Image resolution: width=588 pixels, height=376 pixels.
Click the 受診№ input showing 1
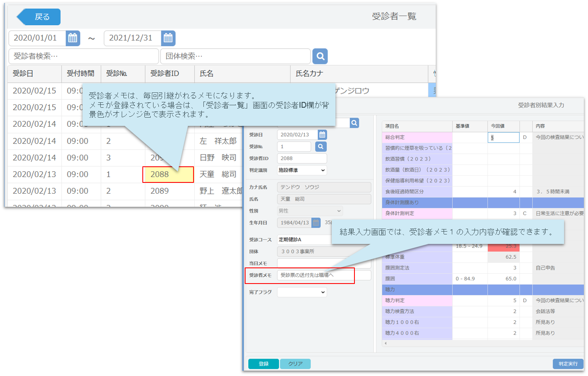294,147
